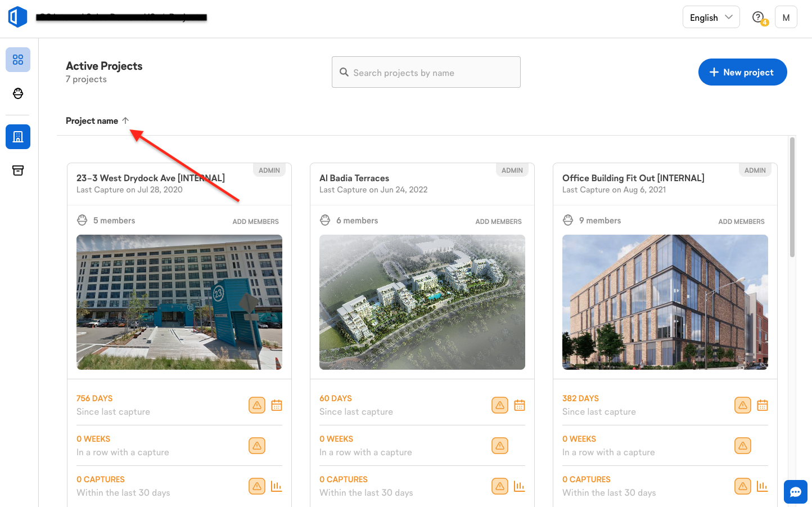Viewport: 812px width, 507px height.
Task: Open the dashboard grid icon in sidebar
Action: pos(18,60)
